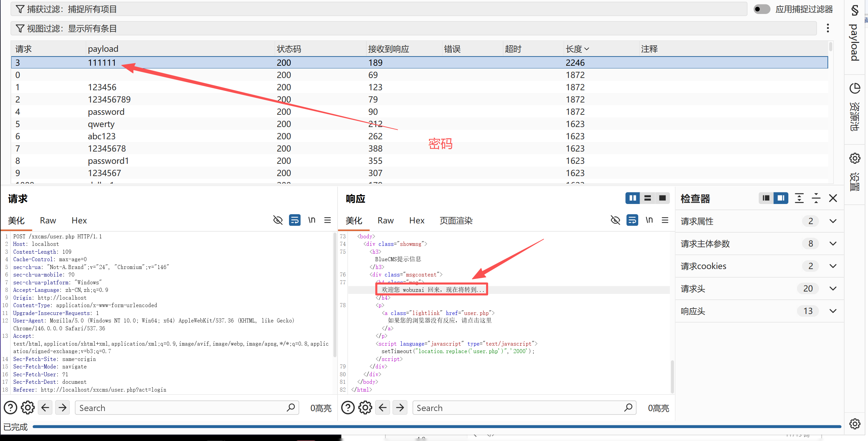The image size is (868, 441).
Task: Click the magnifier in request search box
Action: [291, 408]
